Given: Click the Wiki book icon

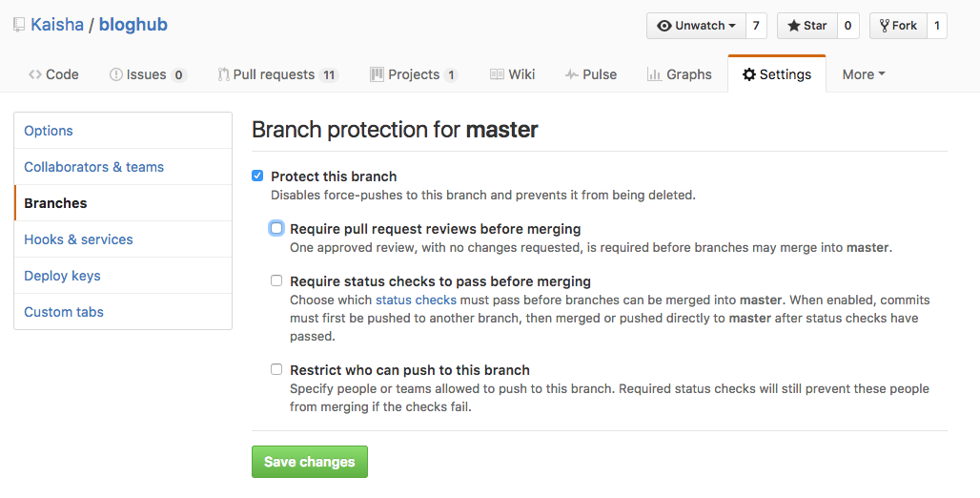Looking at the screenshot, I should click(497, 74).
